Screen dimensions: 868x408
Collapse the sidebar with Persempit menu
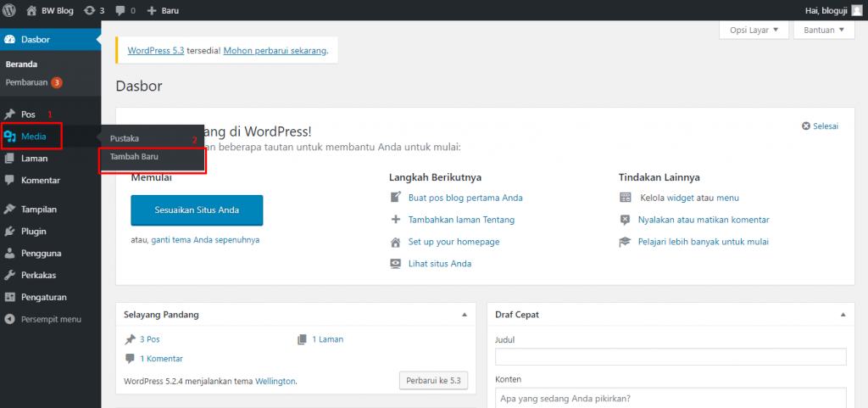(x=42, y=319)
